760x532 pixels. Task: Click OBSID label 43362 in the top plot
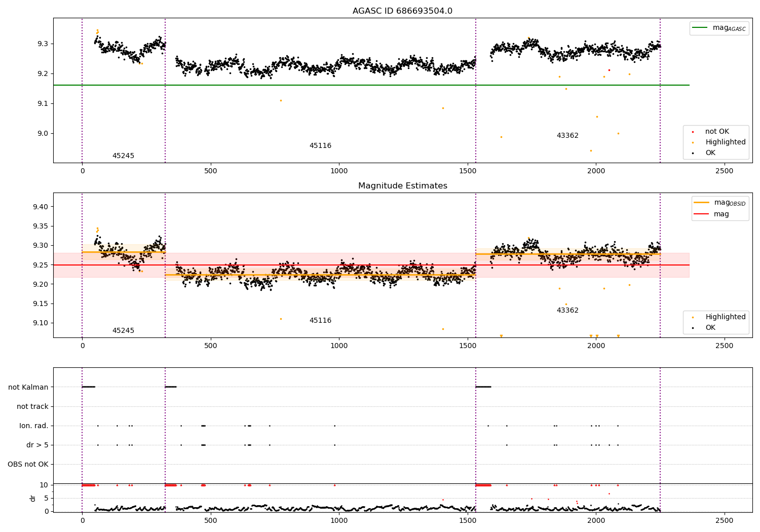(x=567, y=135)
